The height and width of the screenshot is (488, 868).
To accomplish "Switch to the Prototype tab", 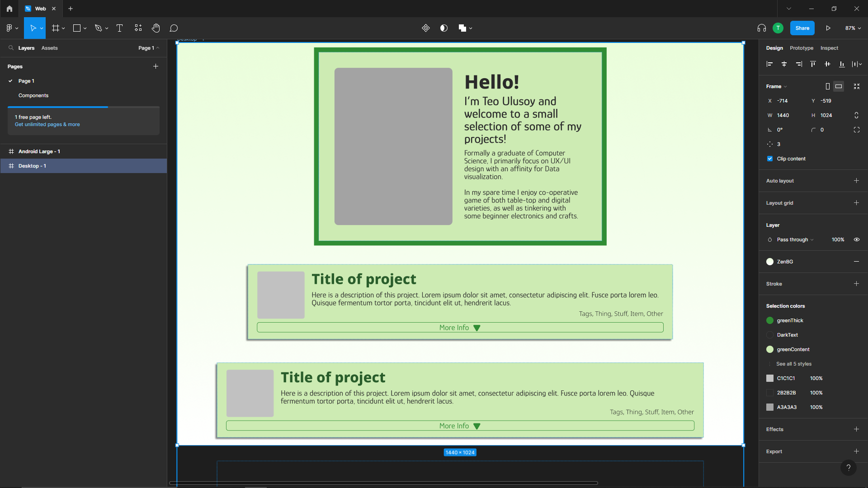I will (x=801, y=48).
